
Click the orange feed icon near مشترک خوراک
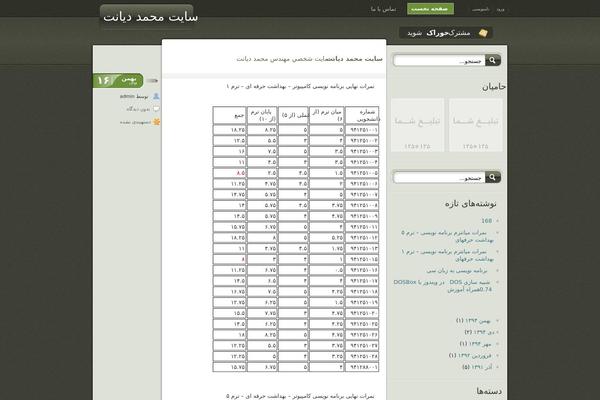click(x=483, y=33)
